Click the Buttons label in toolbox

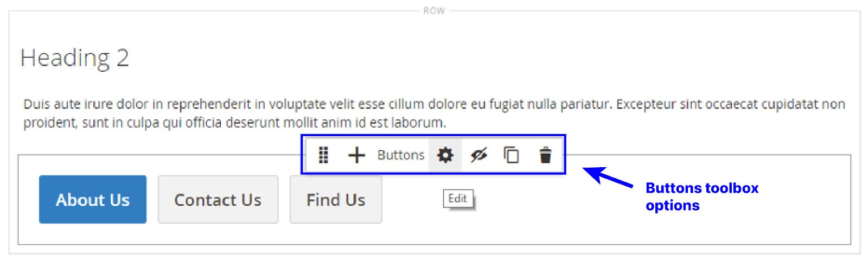400,155
